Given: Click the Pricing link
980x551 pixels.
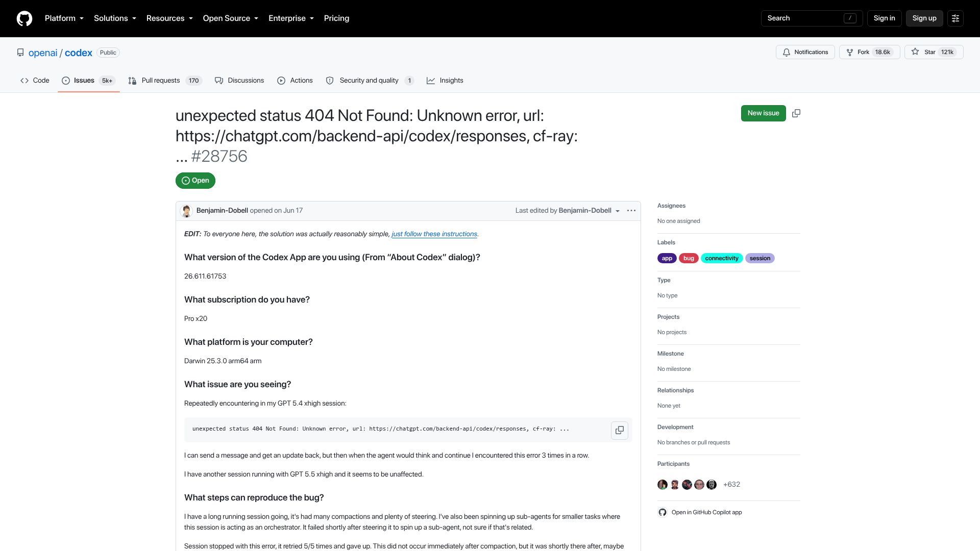Looking at the screenshot, I should [x=336, y=18].
